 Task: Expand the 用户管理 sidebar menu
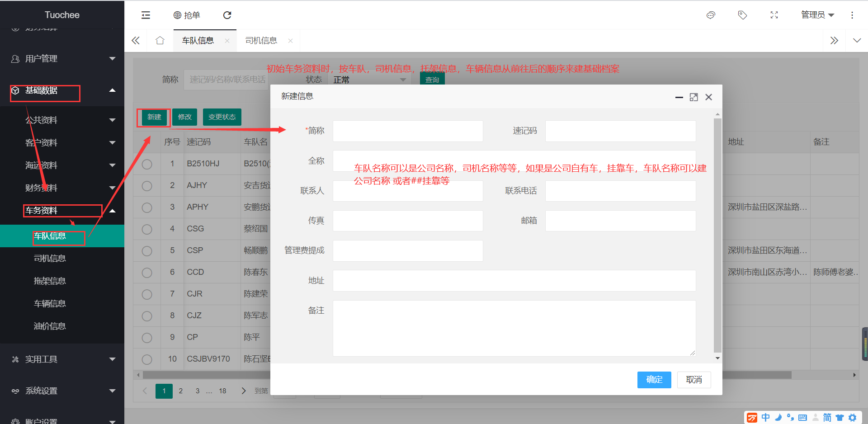coord(62,59)
